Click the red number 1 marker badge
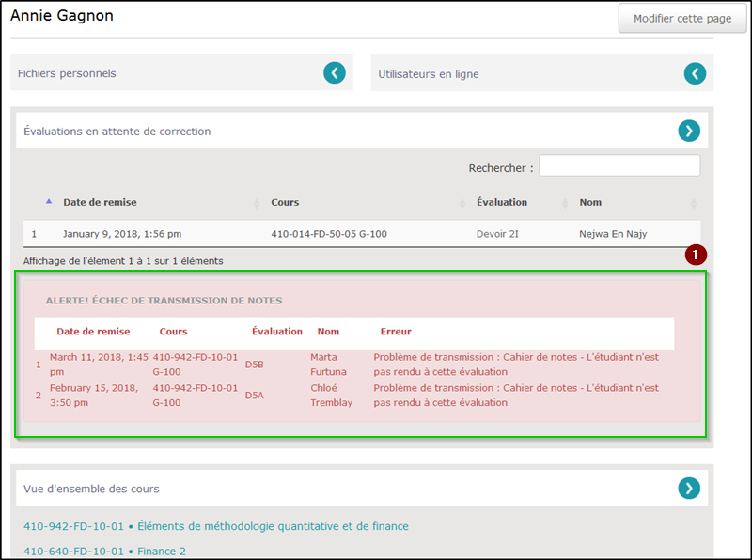752x560 pixels. [695, 255]
